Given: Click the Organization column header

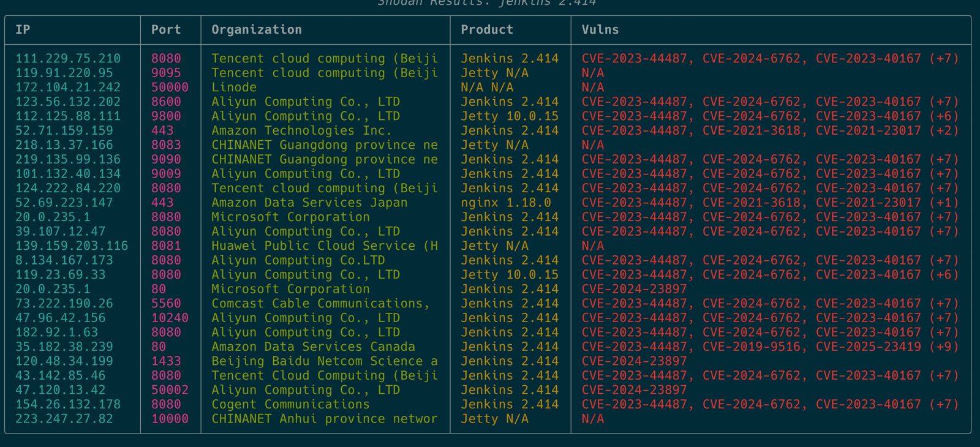Looking at the screenshot, I should click(257, 29).
